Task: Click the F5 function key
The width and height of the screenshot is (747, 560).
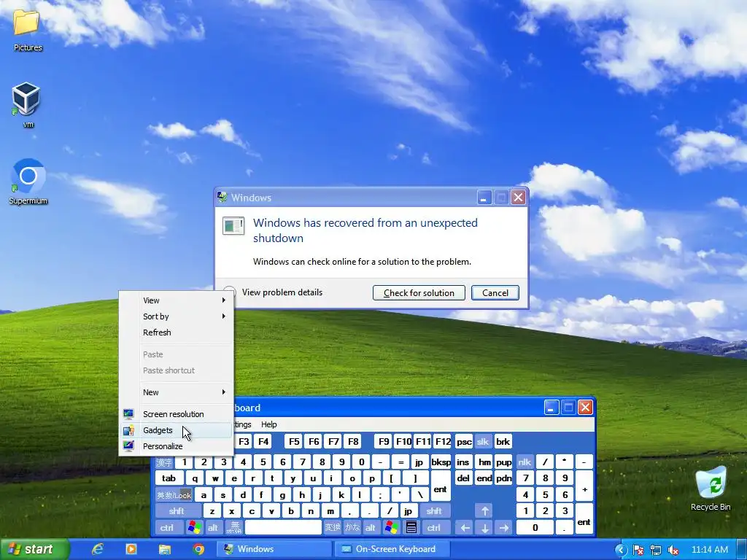Action: click(294, 442)
